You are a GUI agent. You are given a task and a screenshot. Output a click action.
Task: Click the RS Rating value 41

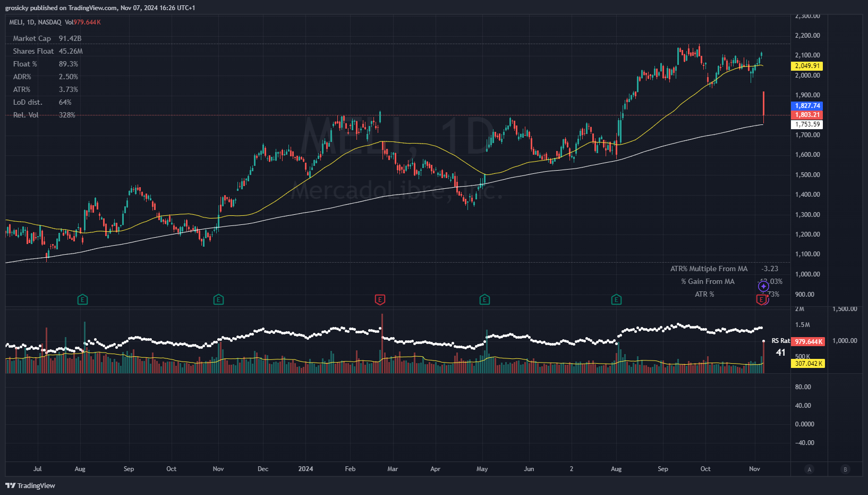click(x=780, y=353)
